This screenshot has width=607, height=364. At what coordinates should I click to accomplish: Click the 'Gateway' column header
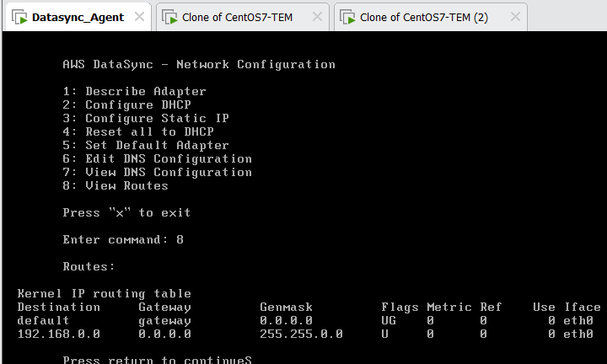(x=165, y=308)
